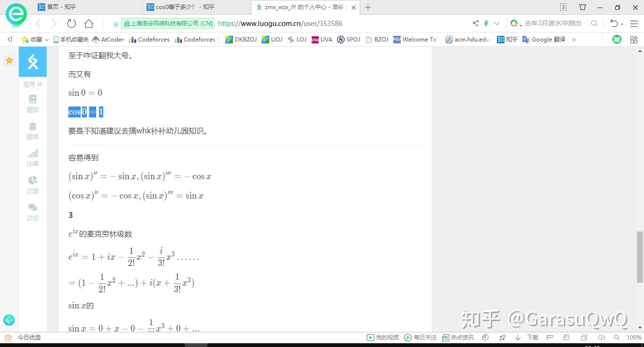Switch to the cos0等于多少 知乎 tab
Viewport: 644px width, 347px height.
(x=196, y=7)
